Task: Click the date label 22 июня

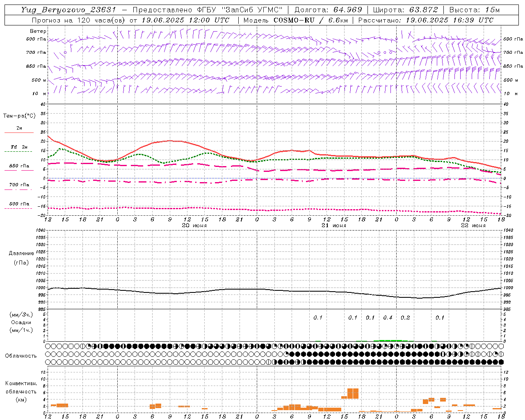Action: pos(473,226)
